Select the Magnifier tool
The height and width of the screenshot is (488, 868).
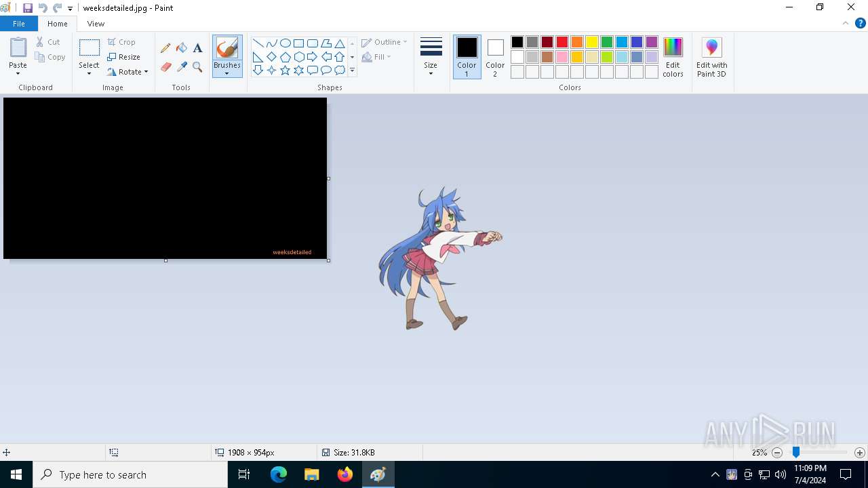pyautogui.click(x=197, y=66)
